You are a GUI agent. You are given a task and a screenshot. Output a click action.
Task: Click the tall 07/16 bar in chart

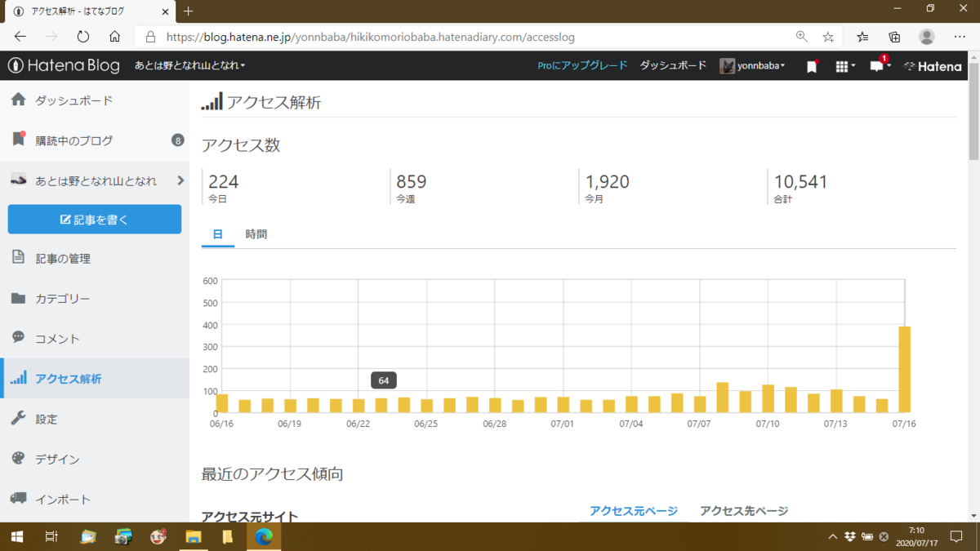(904, 369)
